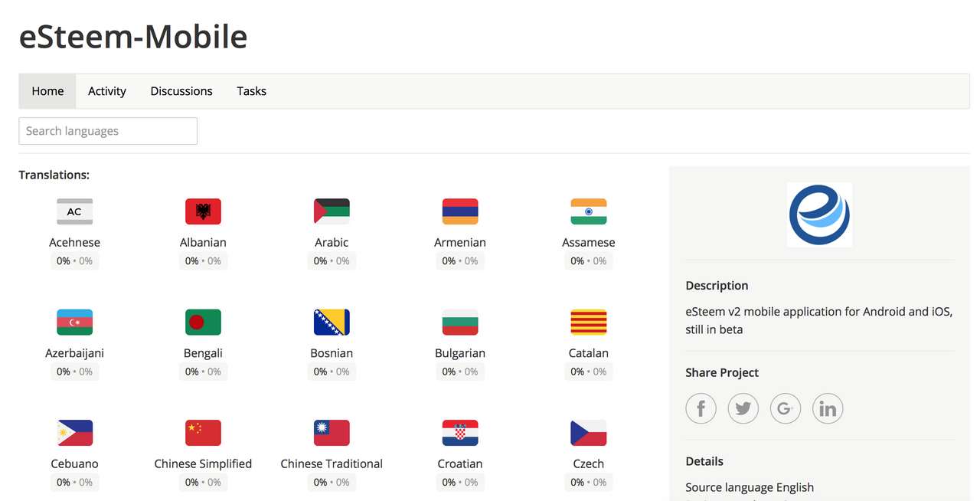Click the Source language English text
The image size is (980, 501).
coord(750,487)
